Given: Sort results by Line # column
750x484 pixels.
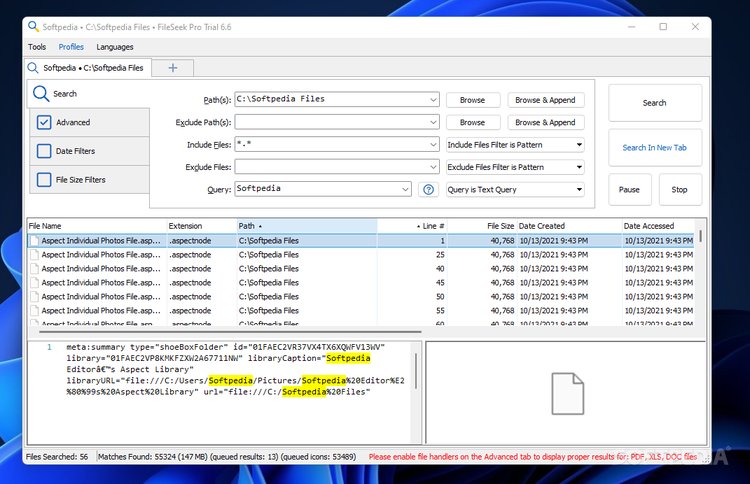Looking at the screenshot, I should click(x=412, y=226).
